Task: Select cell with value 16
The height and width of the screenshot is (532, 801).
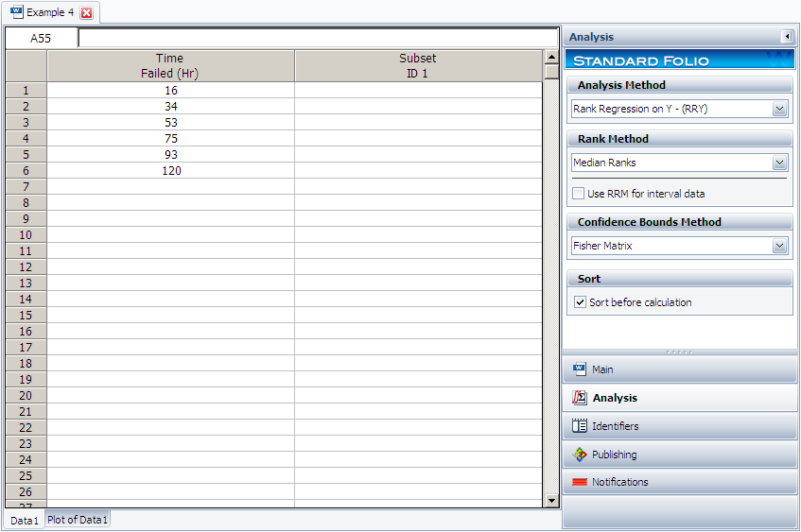Action: 170,91
